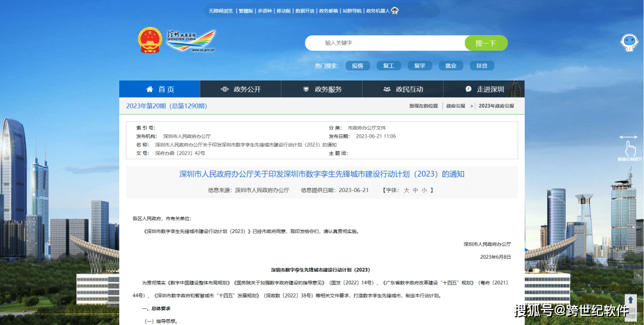This screenshot has width=644, height=325.
Task: Select hot search tag 疫情
Action: point(357,66)
